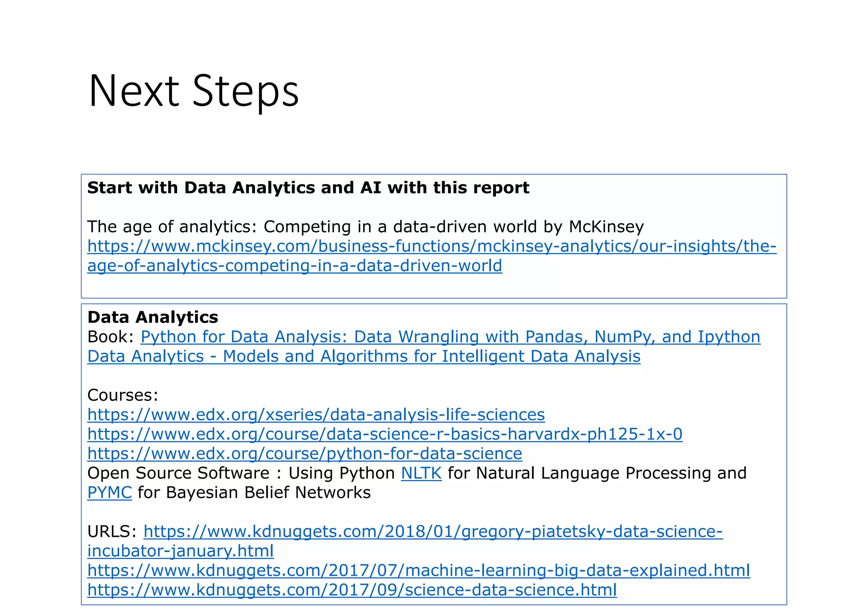The image size is (868, 614).
Task: Click 'Open Source Software : Using Python' text
Action: [x=241, y=473]
